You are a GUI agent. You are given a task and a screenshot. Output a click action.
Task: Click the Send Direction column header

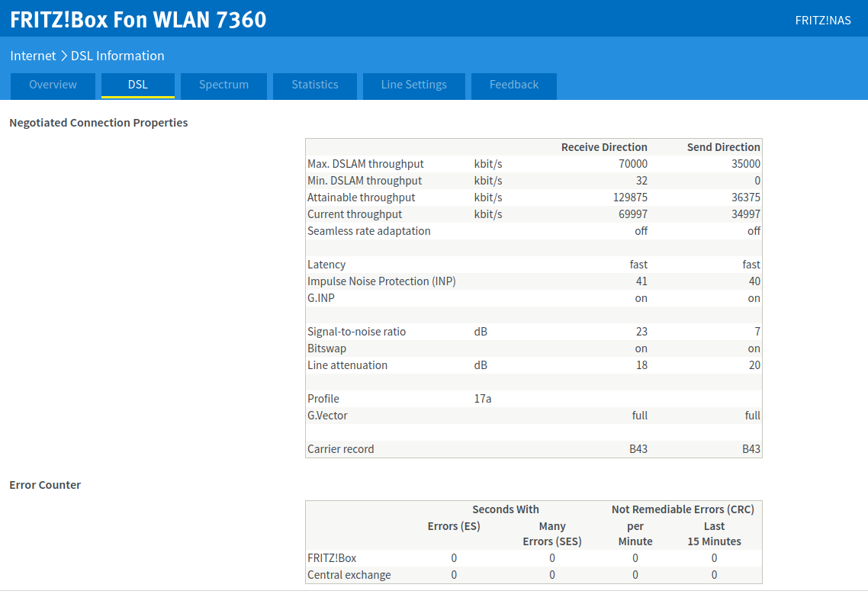pos(723,147)
